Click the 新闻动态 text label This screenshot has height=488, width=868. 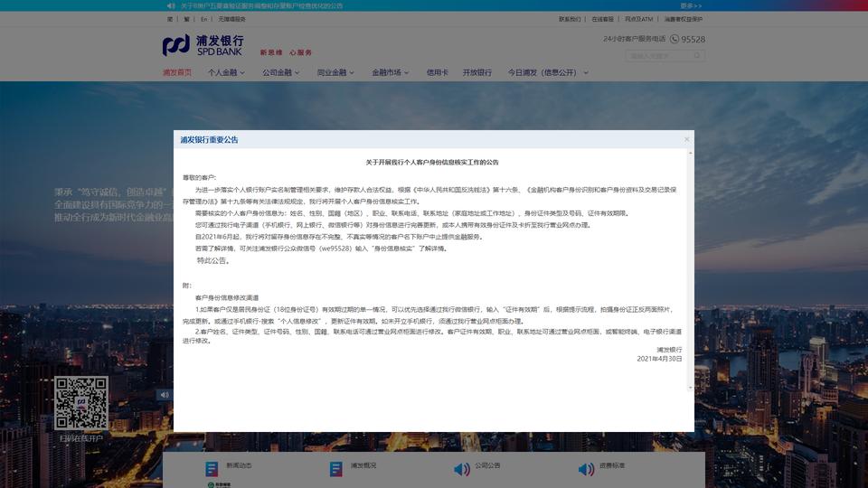coord(239,465)
